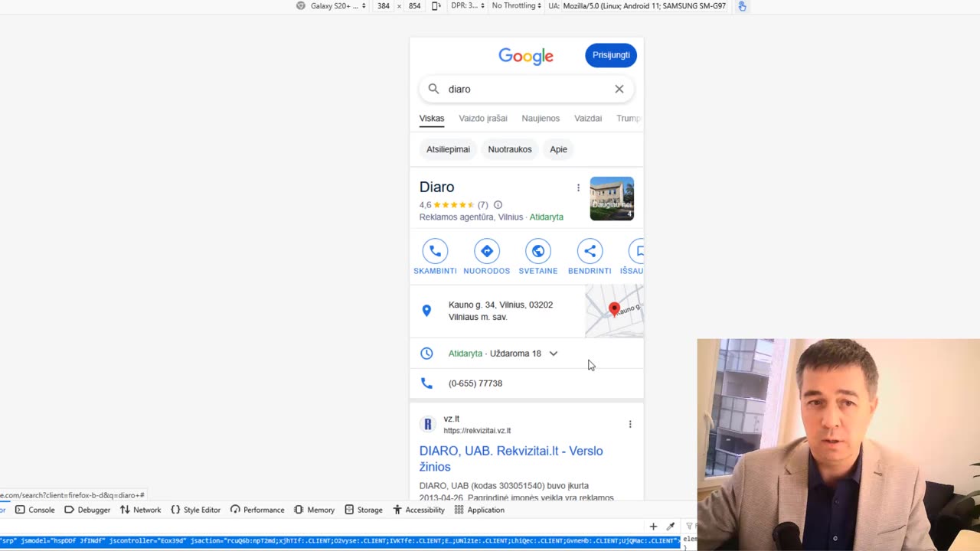Viewport: 980px width, 551px height.
Task: Click the info icon beside the rating
Action: [x=498, y=205]
